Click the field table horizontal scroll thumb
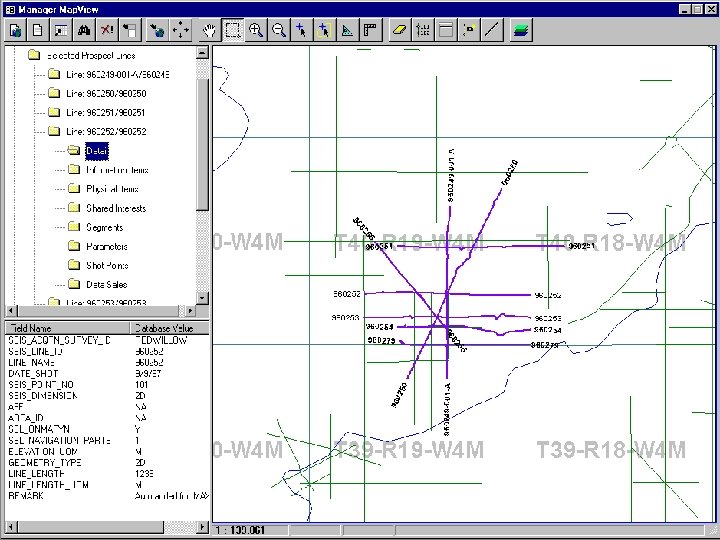720x540 pixels. click(90, 527)
